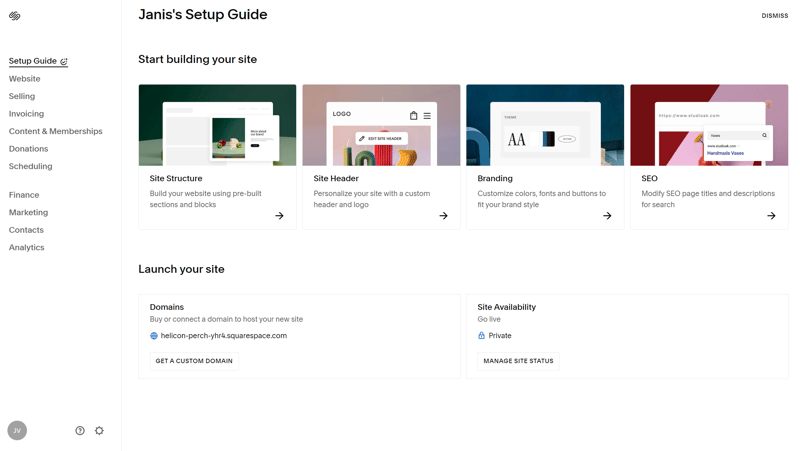800x451 pixels.
Task: Go to Contacts in sidebar
Action: click(x=26, y=230)
